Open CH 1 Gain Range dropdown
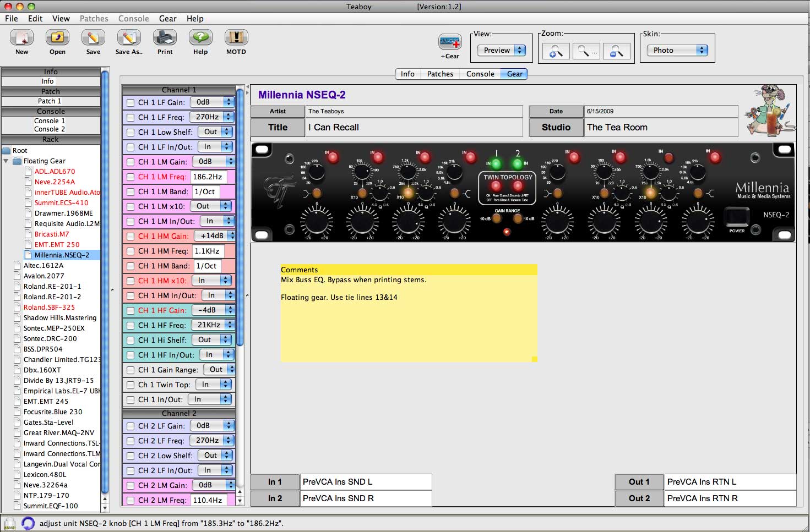Viewport: 810px width, 532px height. coord(219,369)
